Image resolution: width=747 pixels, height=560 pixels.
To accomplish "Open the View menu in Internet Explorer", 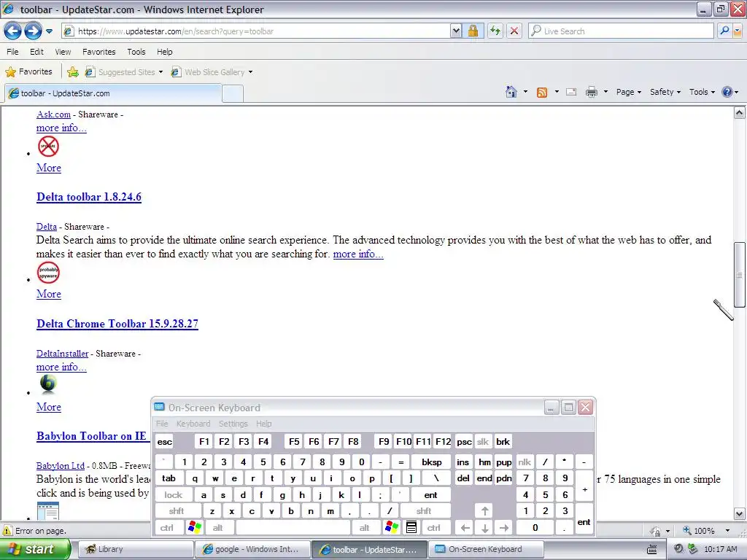I will coord(63,52).
